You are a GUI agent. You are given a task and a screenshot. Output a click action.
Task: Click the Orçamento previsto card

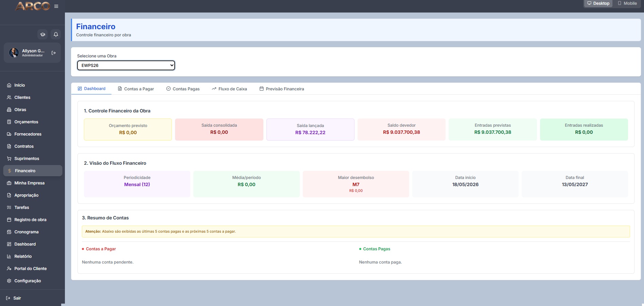(128, 129)
